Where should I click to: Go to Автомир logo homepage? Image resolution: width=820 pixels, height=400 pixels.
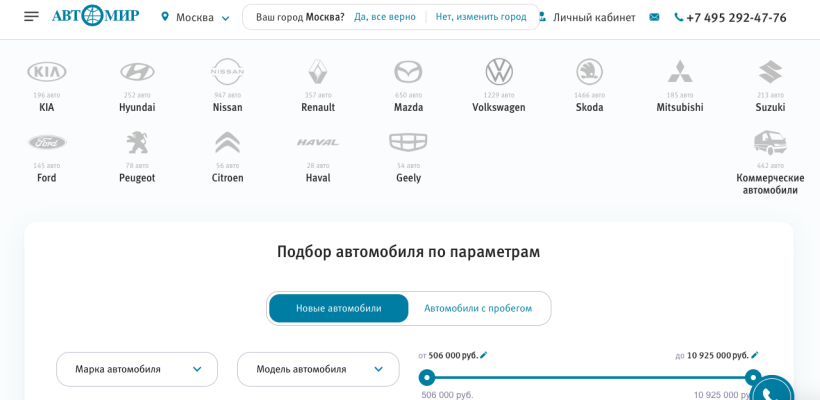pyautogui.click(x=95, y=16)
